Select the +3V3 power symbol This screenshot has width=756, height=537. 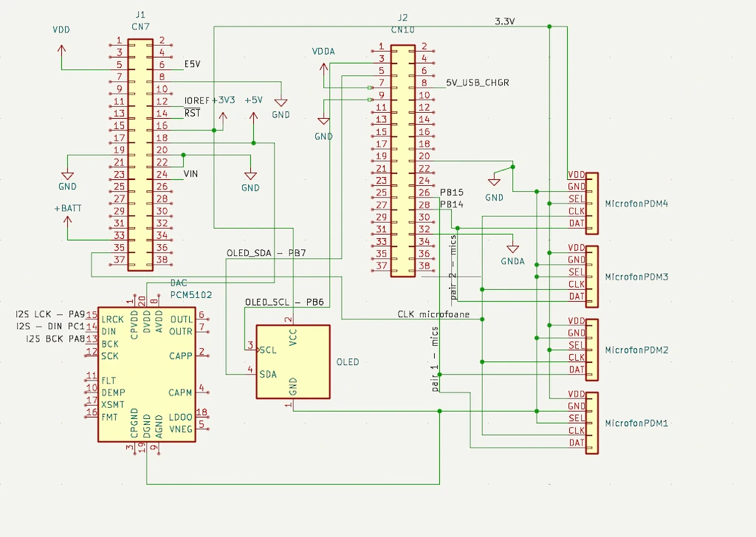pos(223,119)
